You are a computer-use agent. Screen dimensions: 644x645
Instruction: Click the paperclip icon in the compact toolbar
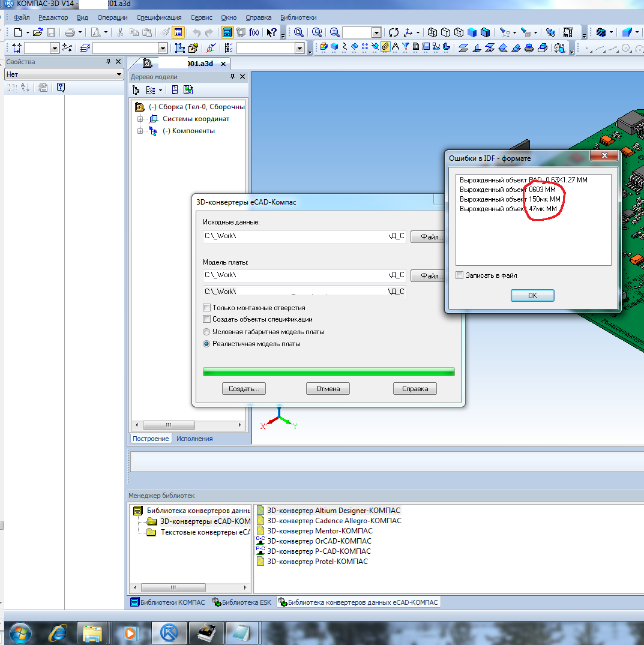click(x=385, y=46)
